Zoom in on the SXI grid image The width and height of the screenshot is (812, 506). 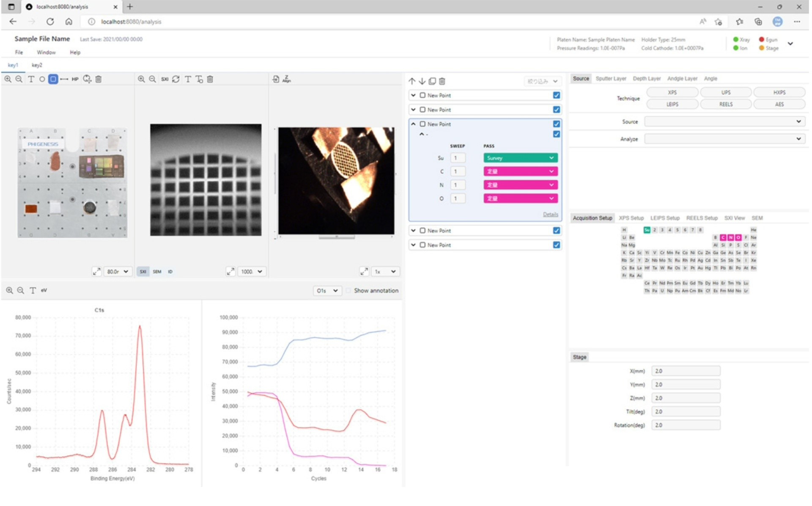[141, 79]
